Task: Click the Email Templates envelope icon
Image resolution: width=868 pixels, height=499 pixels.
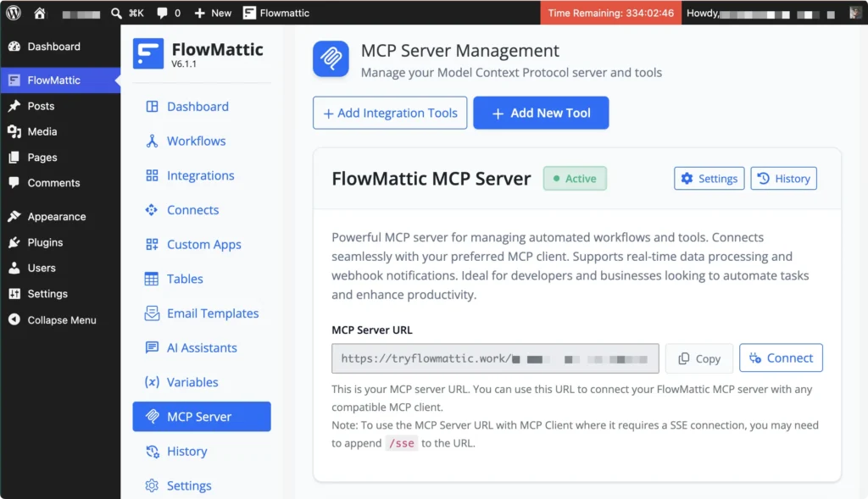Action: click(152, 313)
